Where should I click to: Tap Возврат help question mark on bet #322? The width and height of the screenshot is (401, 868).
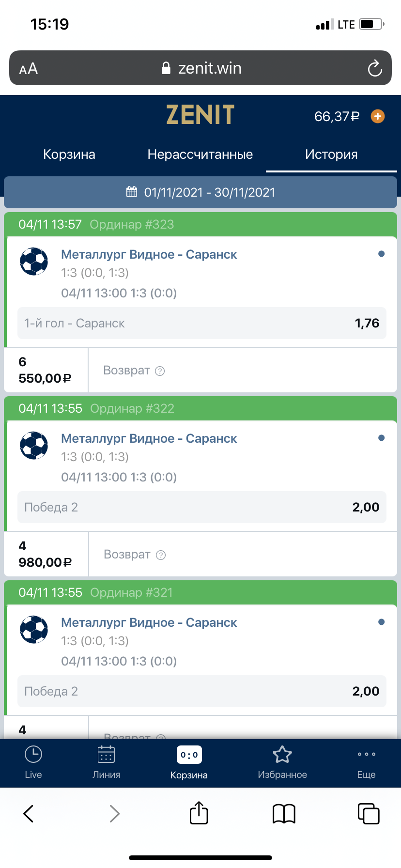tap(161, 555)
